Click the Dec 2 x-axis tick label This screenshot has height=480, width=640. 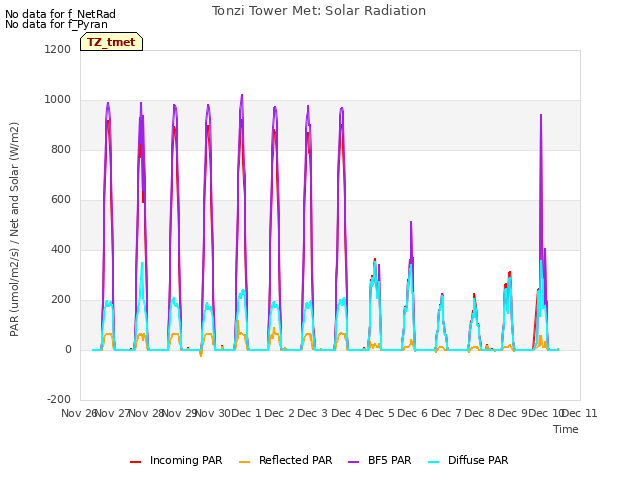pyautogui.click(x=280, y=413)
